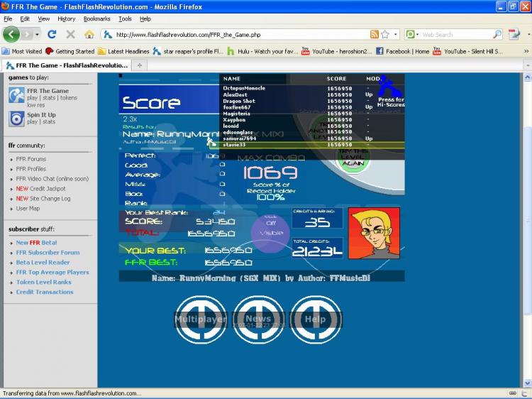Start Multiplayer from the round button

pos(201,319)
